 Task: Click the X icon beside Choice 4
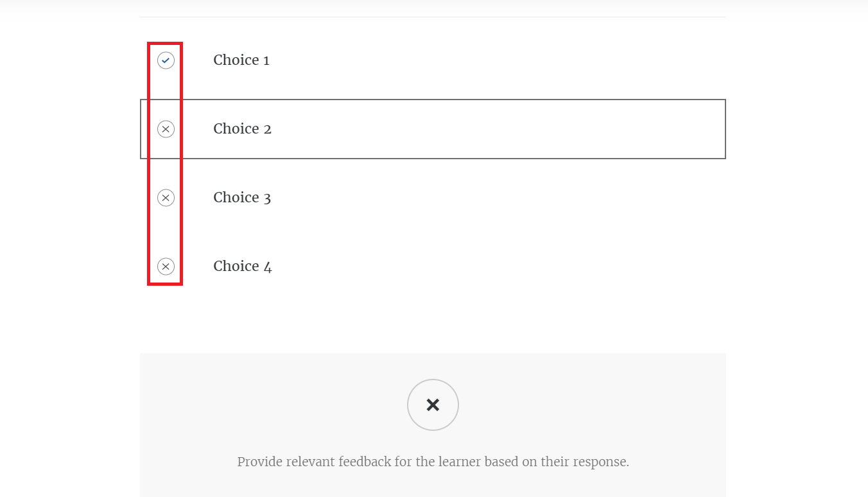click(166, 266)
